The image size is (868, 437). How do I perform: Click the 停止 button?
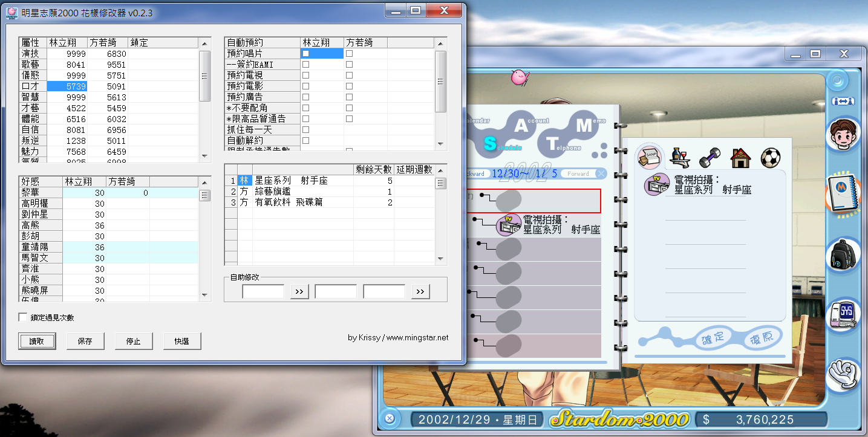click(x=134, y=341)
